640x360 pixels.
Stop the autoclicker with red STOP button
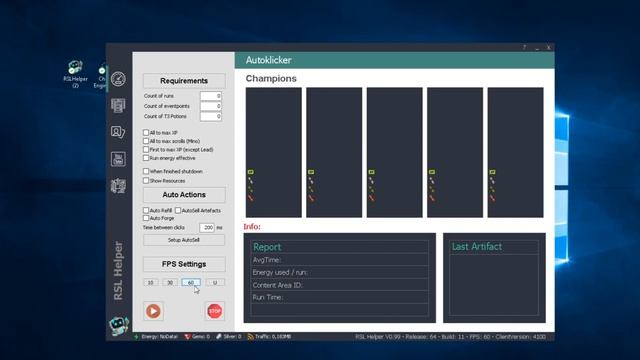(x=215, y=311)
